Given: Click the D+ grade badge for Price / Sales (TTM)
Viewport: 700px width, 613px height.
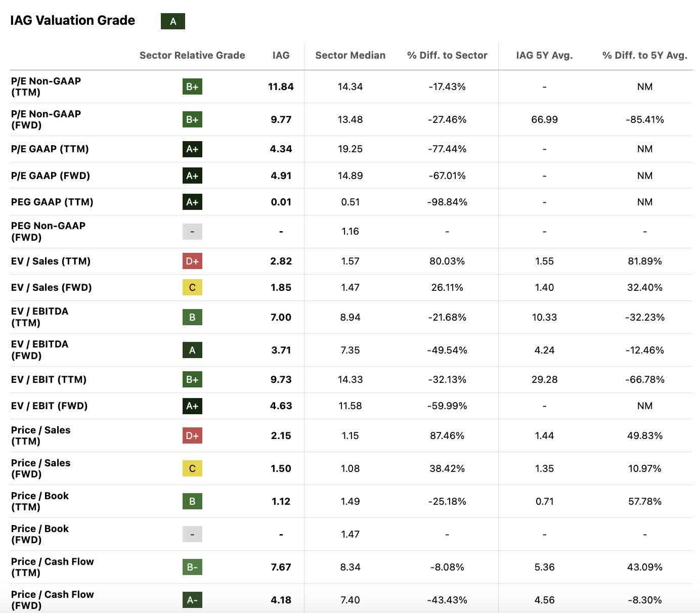Looking at the screenshot, I should tap(192, 435).
